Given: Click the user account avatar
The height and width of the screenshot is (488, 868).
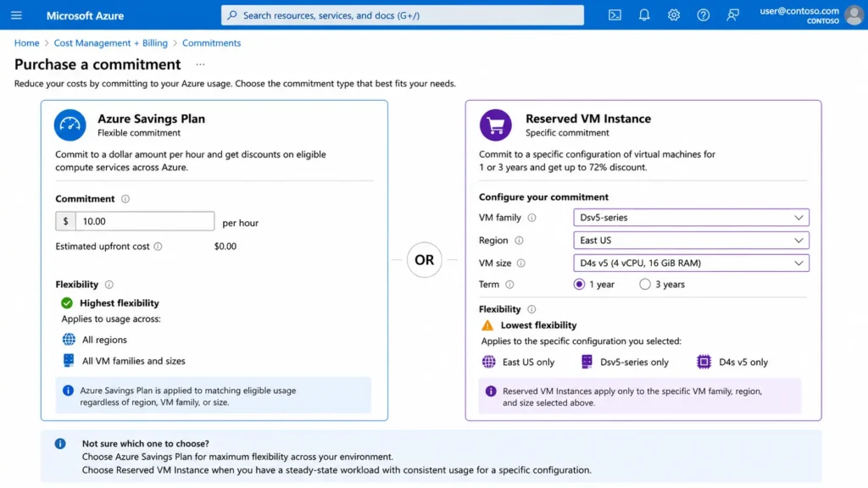Looking at the screenshot, I should 854,15.
